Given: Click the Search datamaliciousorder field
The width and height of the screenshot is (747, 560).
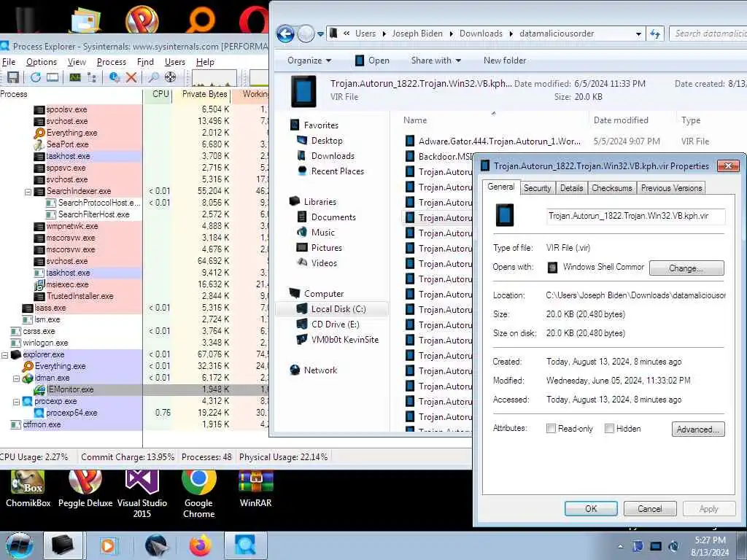Looking at the screenshot, I should pos(708,34).
